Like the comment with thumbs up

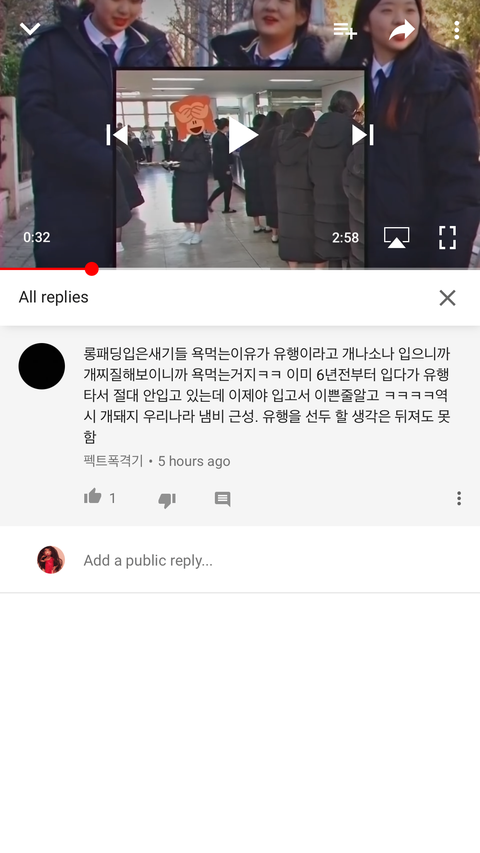pos(93,497)
